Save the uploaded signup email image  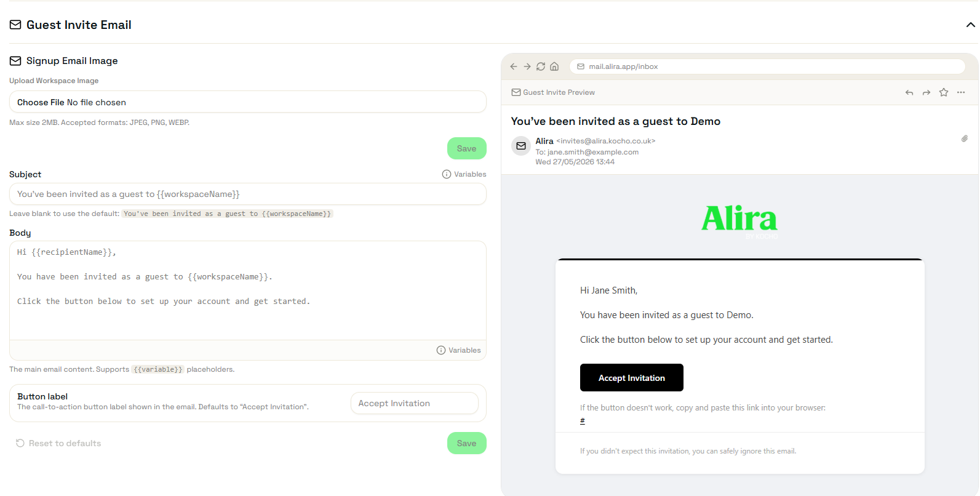coord(466,148)
